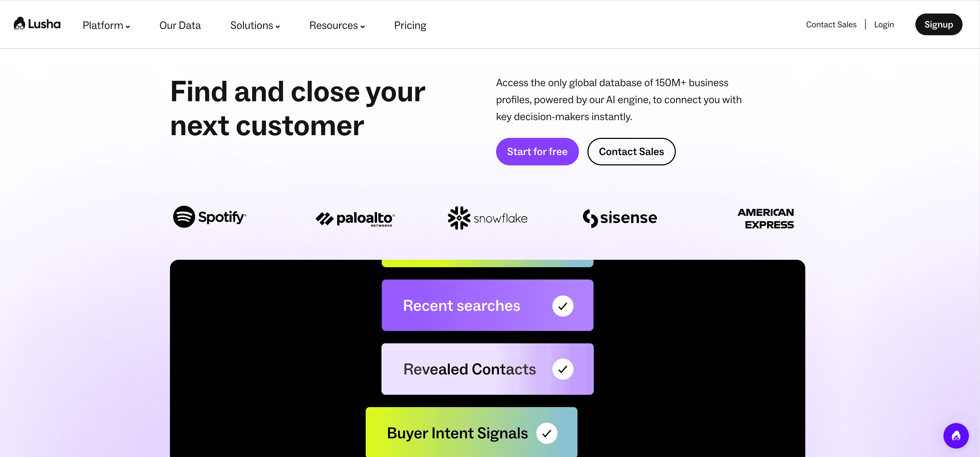Viewport: 980px width, 457px height.
Task: Click the Spotify logo
Action: 210,217
